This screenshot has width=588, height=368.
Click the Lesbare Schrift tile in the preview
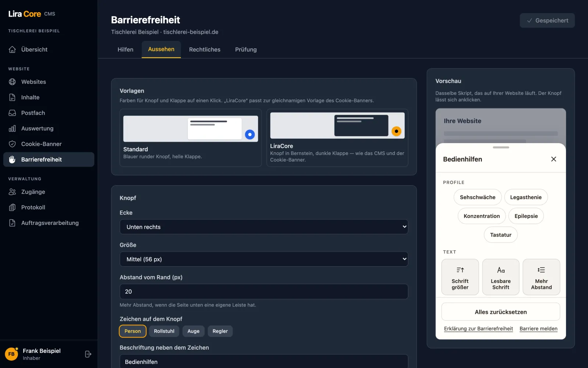(x=501, y=277)
